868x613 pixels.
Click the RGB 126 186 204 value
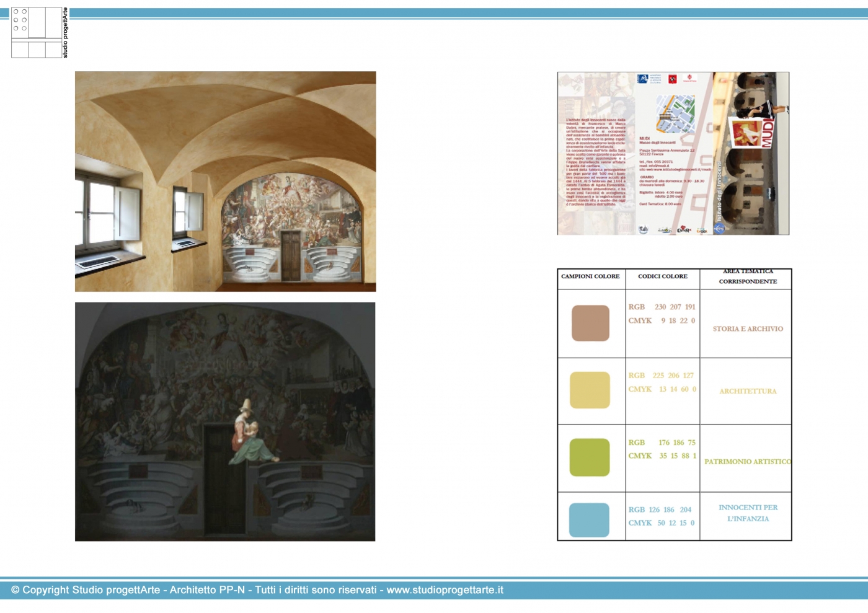pyautogui.click(x=660, y=509)
